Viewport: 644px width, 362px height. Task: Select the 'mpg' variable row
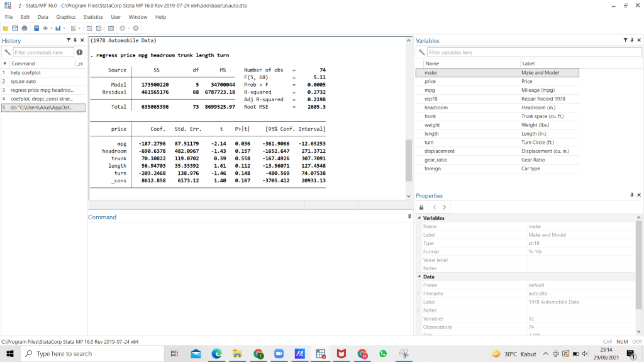pos(497,90)
